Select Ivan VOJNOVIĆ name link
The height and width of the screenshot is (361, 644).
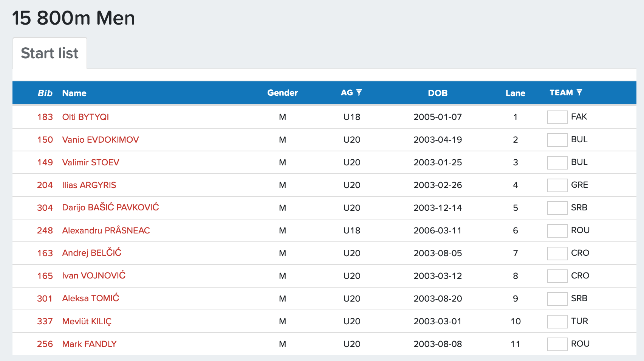pos(94,276)
